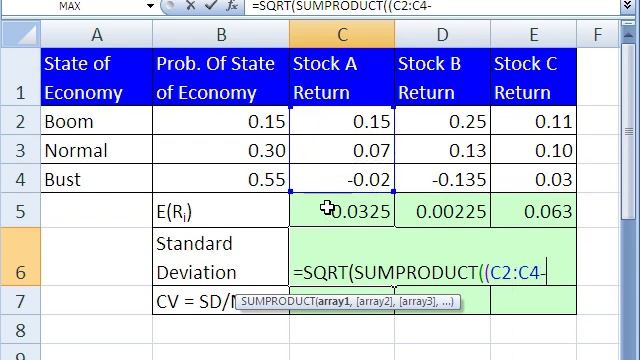Click the Select All corner button

click(x=21, y=35)
